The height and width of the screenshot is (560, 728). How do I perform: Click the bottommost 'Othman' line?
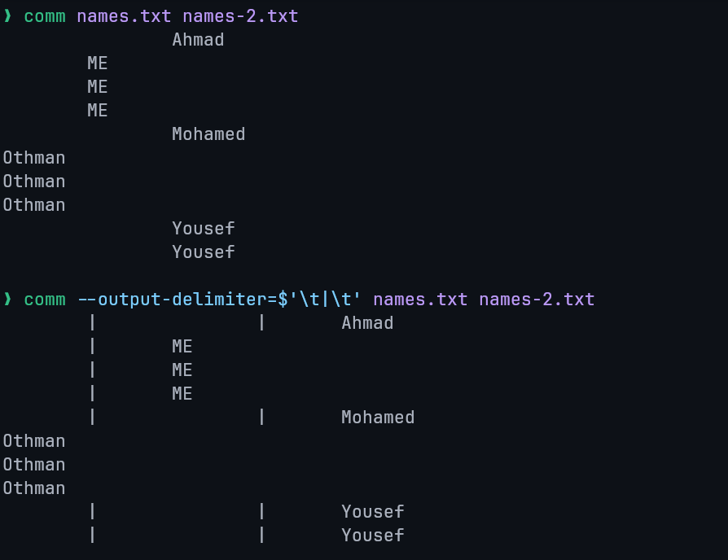(34, 488)
